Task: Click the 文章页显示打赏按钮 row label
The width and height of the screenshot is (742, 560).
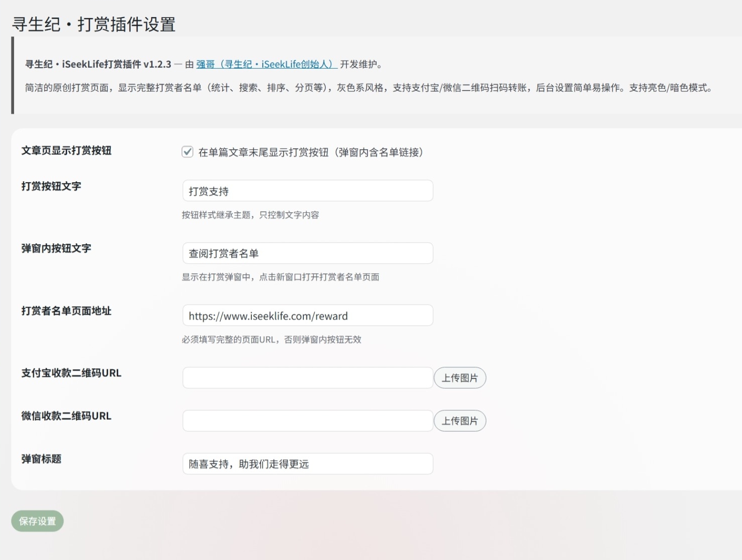Action: click(66, 151)
